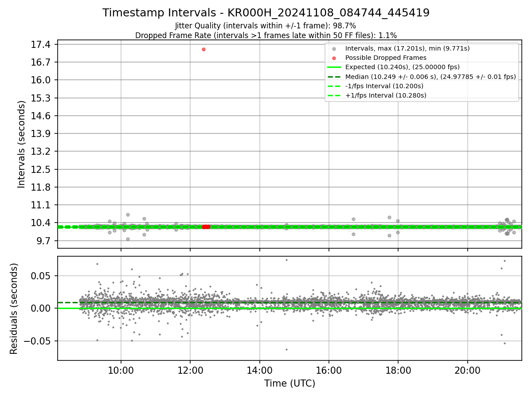The height and width of the screenshot is (399, 532).
Task: Click the Jitter Quality 98.7% subtitle
Action: pos(266,26)
